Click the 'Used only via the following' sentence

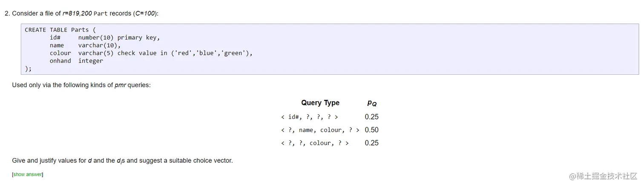[81, 85]
